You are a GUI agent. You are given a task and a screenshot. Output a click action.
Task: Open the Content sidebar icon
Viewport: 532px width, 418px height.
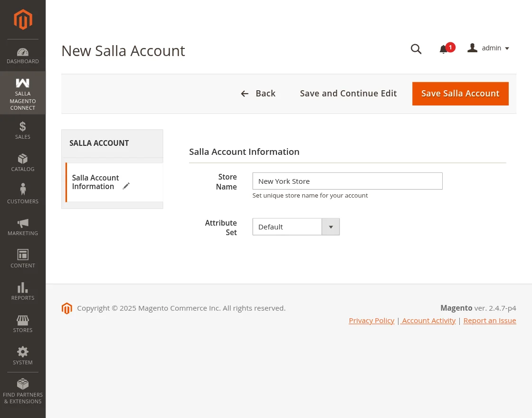[22, 255]
